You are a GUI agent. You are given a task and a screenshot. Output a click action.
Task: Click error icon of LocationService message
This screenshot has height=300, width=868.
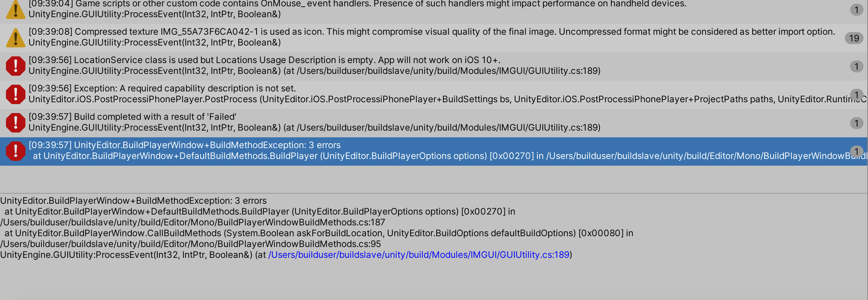coord(15,66)
